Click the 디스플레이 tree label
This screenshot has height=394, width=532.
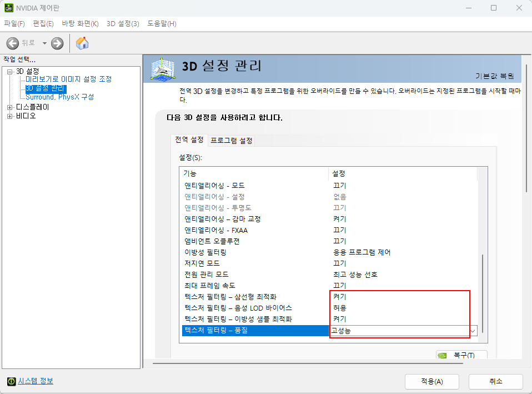33,107
